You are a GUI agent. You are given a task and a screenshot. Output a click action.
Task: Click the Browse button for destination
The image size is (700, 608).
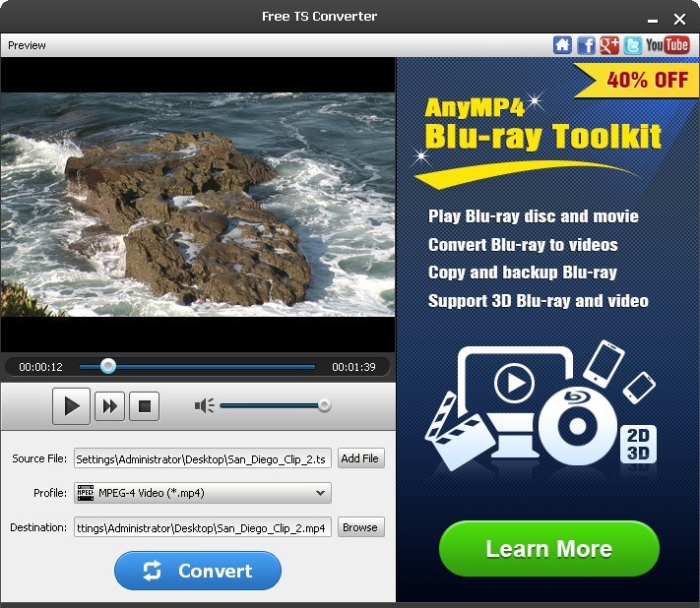click(x=360, y=527)
